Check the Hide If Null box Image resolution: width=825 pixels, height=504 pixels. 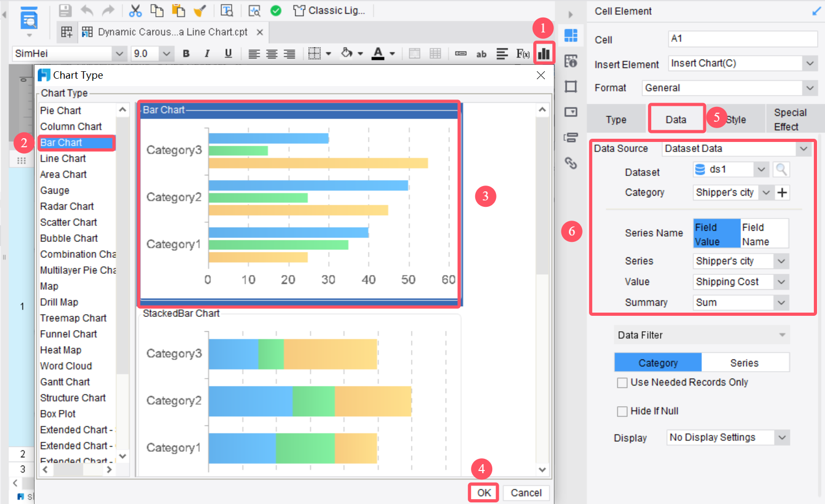[622, 411]
